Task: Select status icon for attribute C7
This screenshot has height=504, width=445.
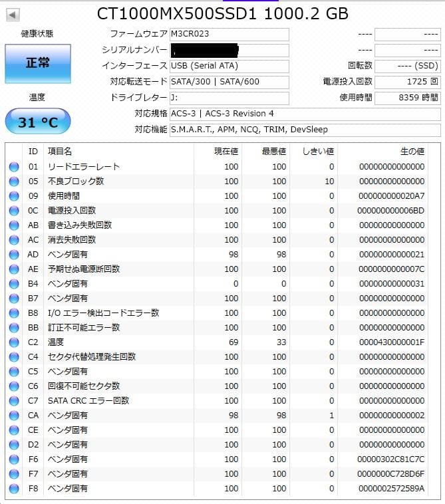Action: pos(14,401)
